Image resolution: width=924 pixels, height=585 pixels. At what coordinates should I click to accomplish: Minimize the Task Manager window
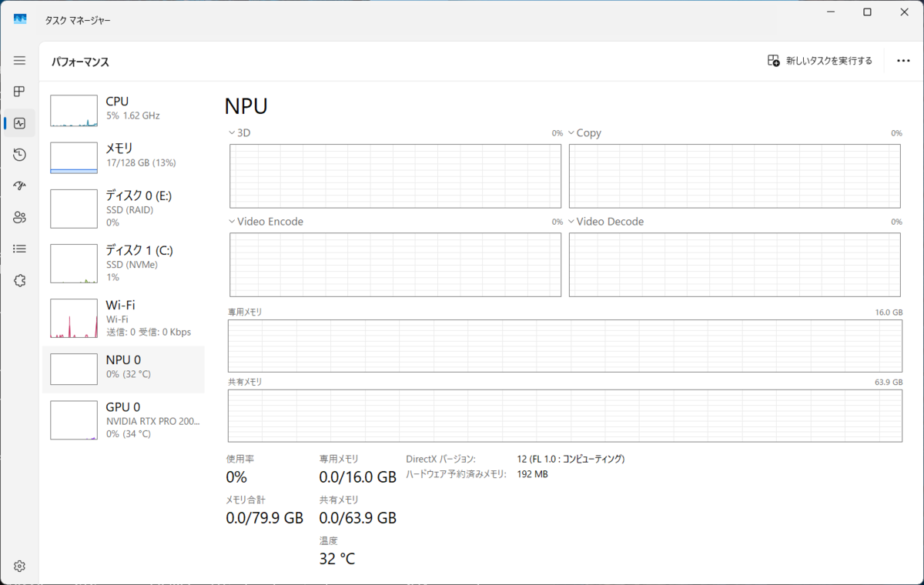pos(832,12)
